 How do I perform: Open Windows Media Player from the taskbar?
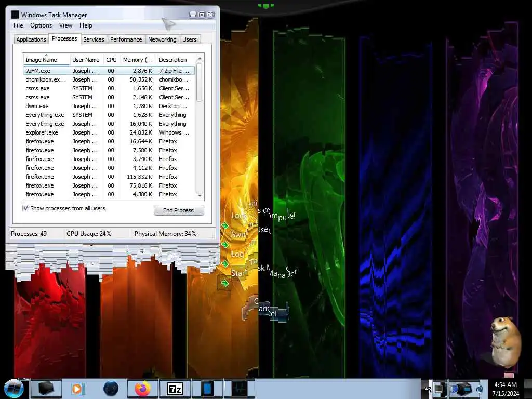pos(78,389)
